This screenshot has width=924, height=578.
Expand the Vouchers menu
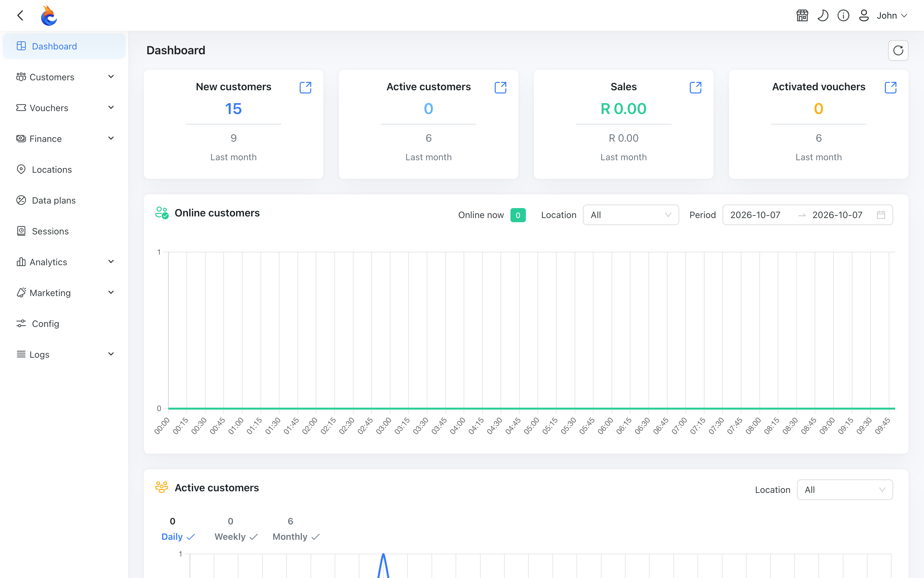pos(64,108)
